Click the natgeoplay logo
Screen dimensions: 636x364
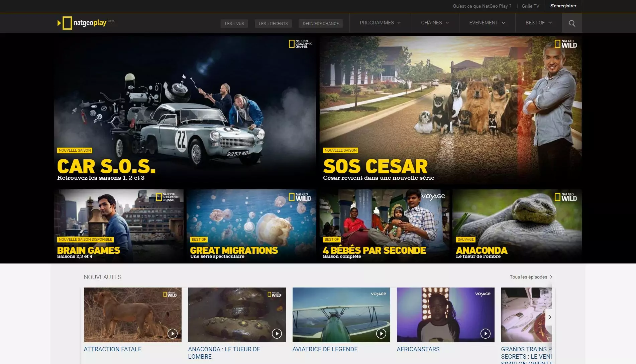tap(82, 23)
